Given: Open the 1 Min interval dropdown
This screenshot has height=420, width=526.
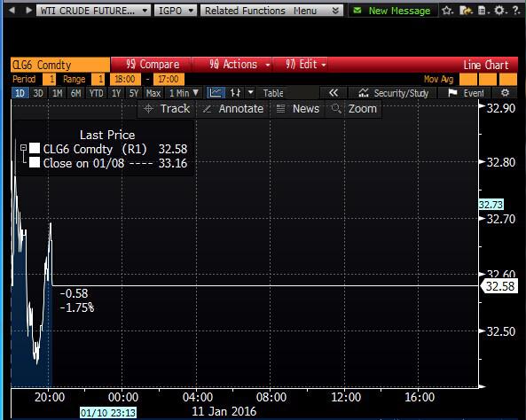Looking at the screenshot, I should (x=184, y=93).
